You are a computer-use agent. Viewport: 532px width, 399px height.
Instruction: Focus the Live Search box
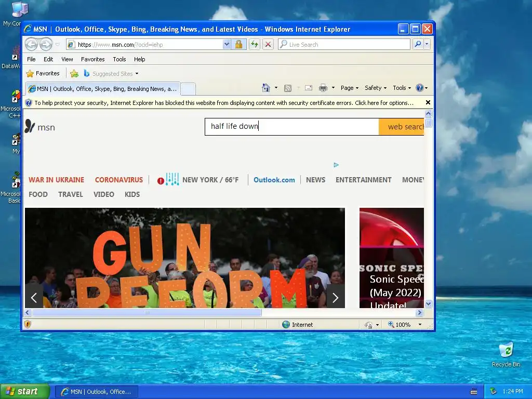(344, 45)
